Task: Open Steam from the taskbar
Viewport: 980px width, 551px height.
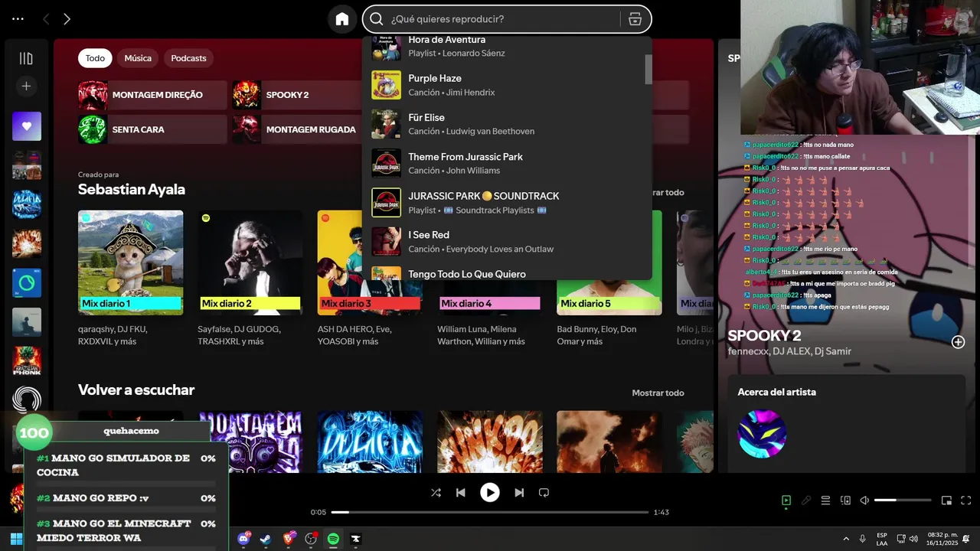Action: (266, 539)
